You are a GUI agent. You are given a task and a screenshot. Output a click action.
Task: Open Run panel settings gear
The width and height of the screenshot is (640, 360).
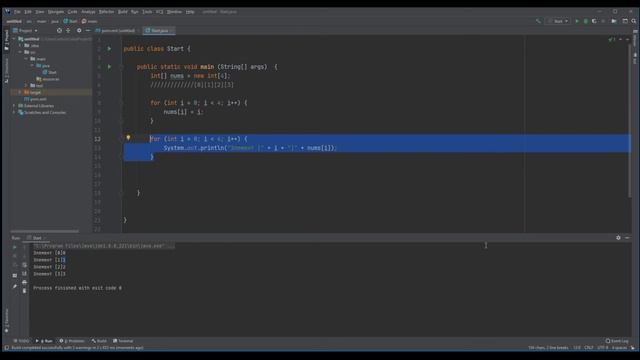click(x=618, y=238)
